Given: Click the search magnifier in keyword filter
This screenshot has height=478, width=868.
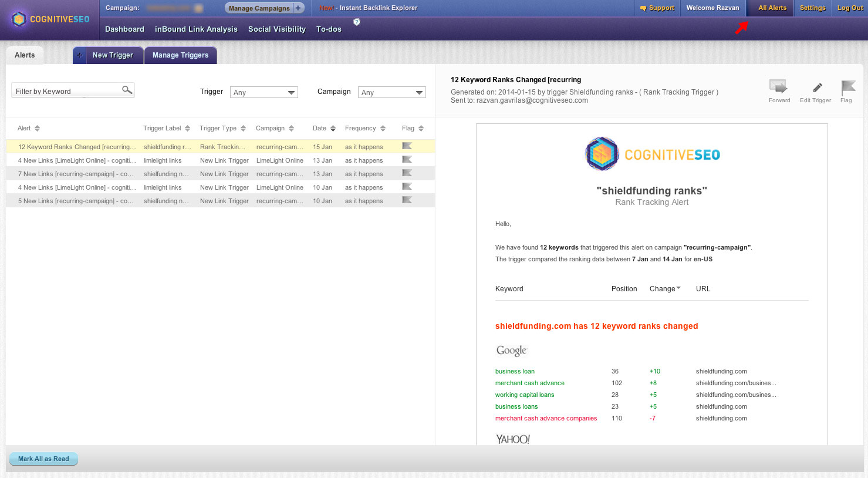Looking at the screenshot, I should click(127, 90).
